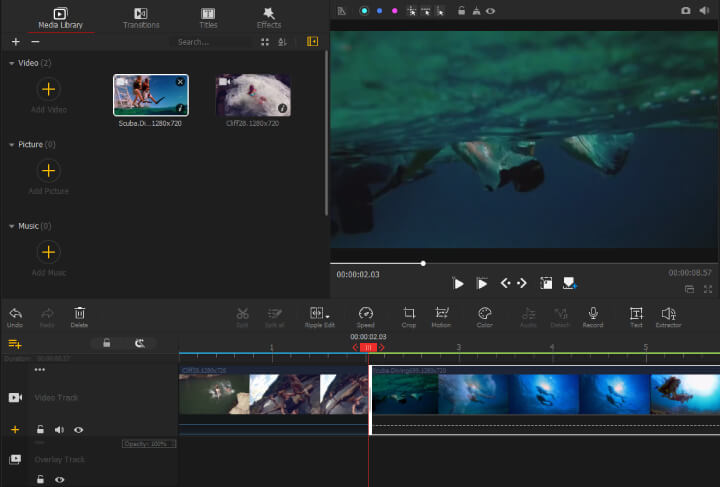Screen dimensions: 720x487
Task: Collapse the Picture section arrow
Action: pos(12,145)
